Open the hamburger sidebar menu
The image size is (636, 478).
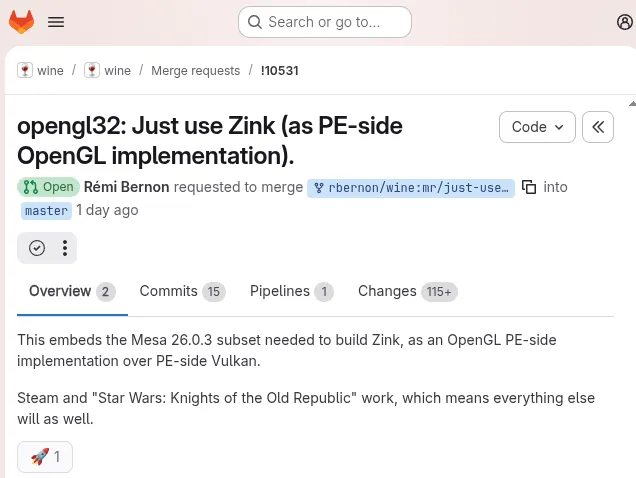(x=56, y=22)
